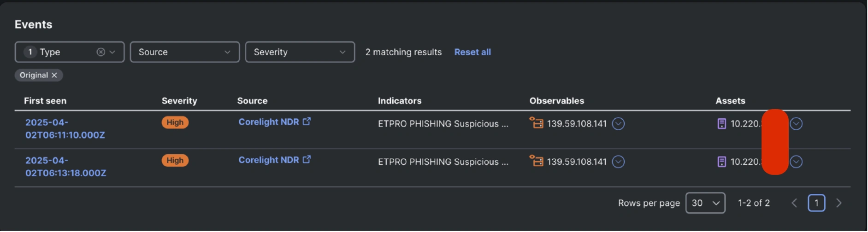Open event first seen 2025-04-02T06:11:10.000Z
This screenshot has width=868, height=232.
65,128
